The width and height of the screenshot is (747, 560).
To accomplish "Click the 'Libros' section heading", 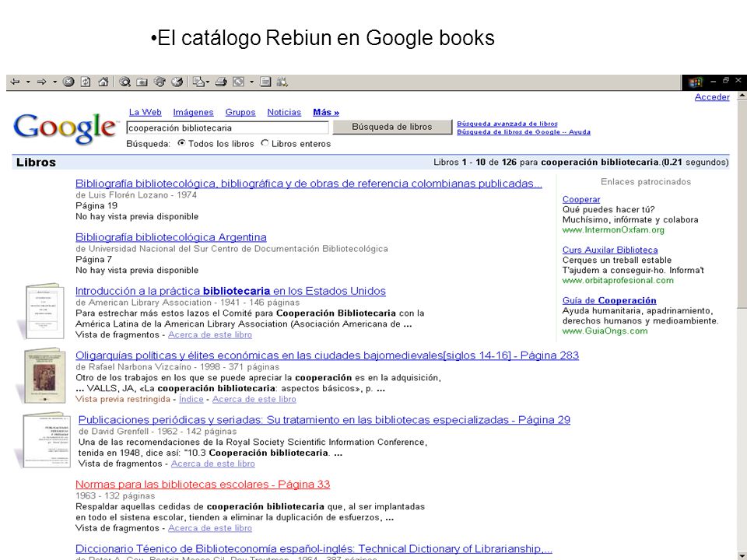I will pyautogui.click(x=37, y=163).
